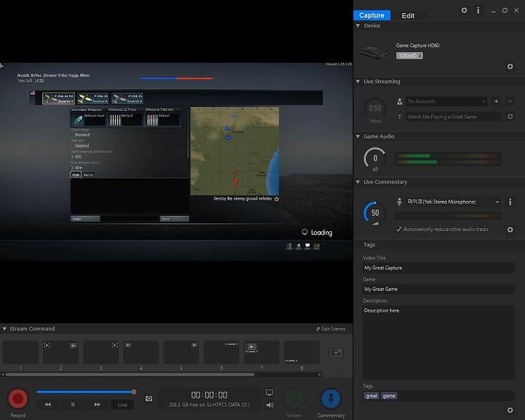This screenshot has width=525, height=420.
Task: Click the Game Capture HD60 device image
Action: [x=373, y=52]
